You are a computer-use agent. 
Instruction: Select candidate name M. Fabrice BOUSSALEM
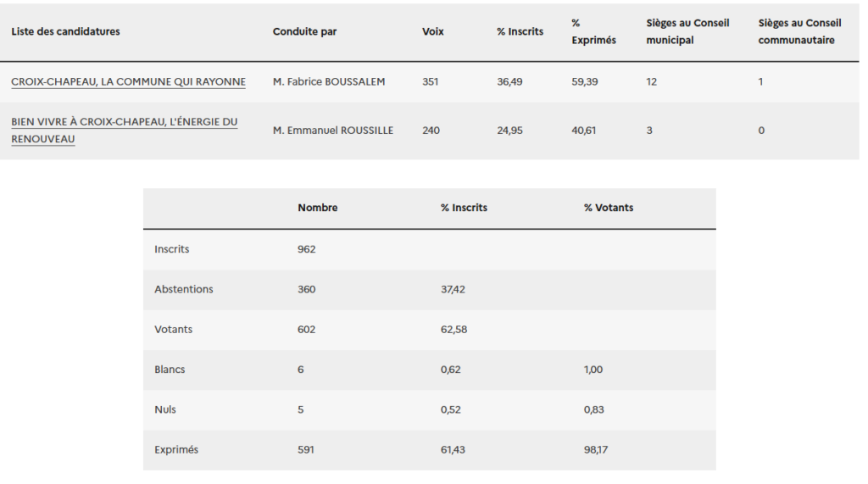point(329,82)
